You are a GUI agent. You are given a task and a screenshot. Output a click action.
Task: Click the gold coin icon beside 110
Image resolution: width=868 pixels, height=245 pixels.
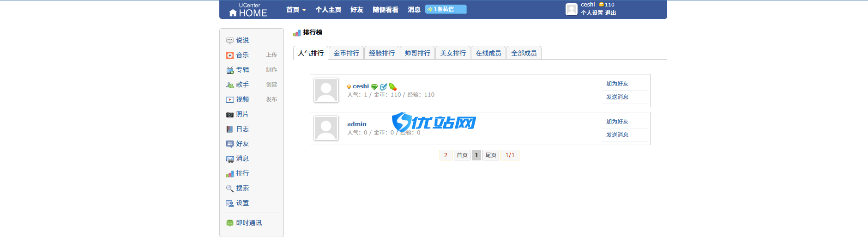coord(601,5)
